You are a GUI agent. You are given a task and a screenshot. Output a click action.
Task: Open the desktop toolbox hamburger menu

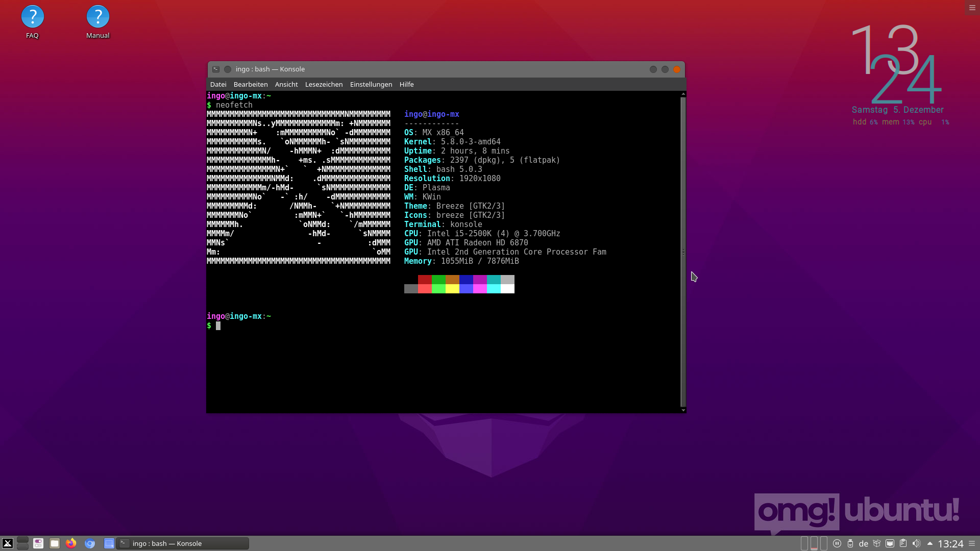pyautogui.click(x=972, y=8)
